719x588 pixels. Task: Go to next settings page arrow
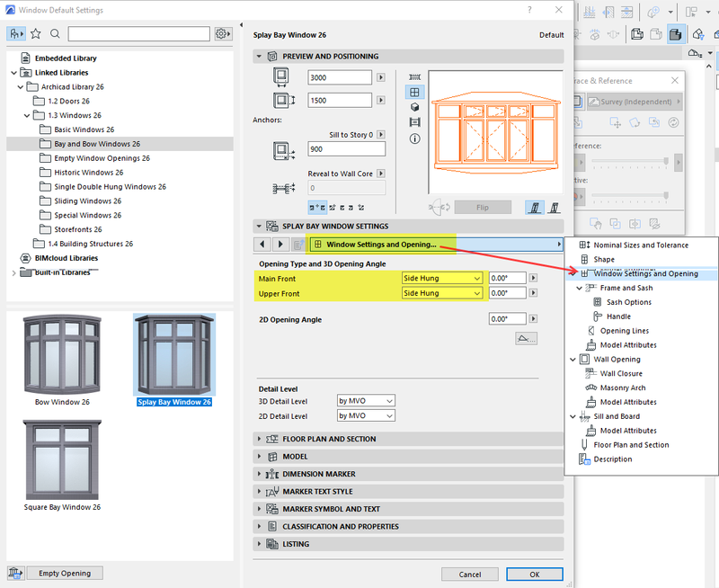(x=279, y=244)
